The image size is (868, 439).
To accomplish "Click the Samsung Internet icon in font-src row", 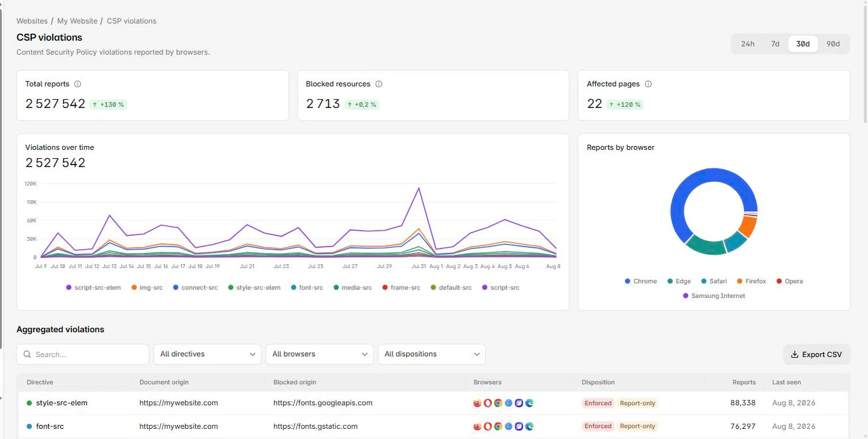I will point(519,426).
